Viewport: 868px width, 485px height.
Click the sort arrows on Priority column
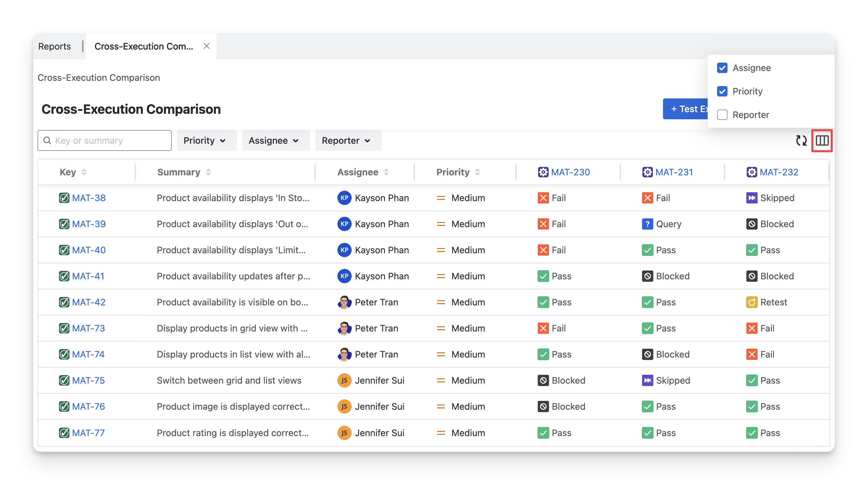477,172
